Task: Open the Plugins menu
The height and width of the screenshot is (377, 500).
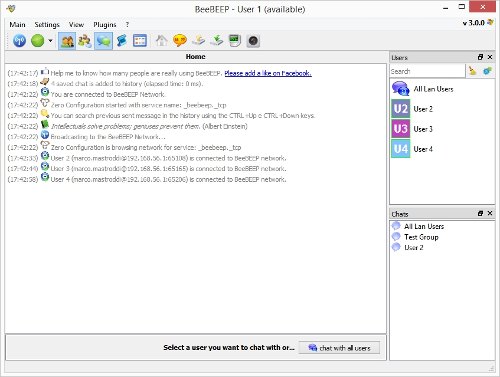Action: click(105, 25)
